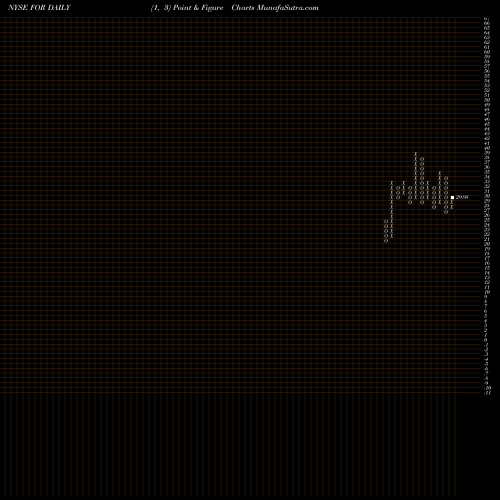Click the 'Charts MunafaSutra.com' text

[275, 8]
